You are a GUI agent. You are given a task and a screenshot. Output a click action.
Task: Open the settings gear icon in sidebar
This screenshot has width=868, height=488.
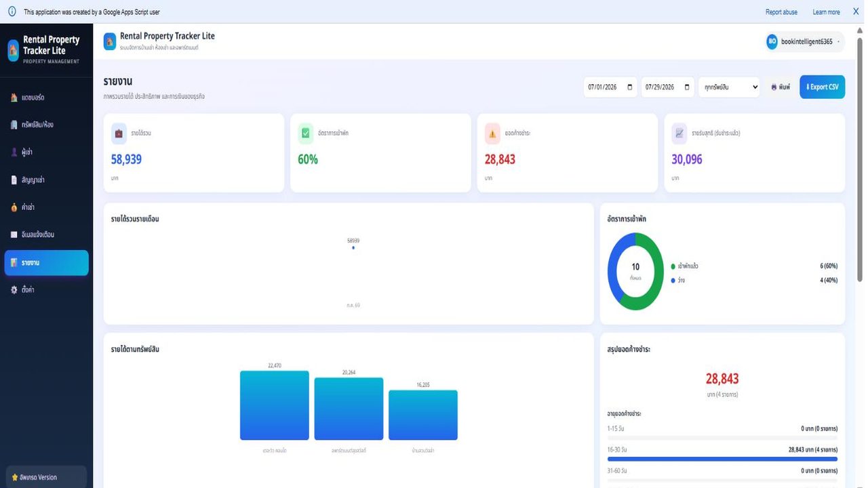pyautogui.click(x=14, y=289)
